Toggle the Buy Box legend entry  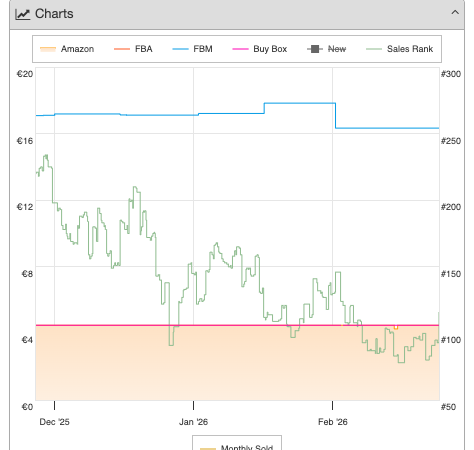tap(259, 49)
